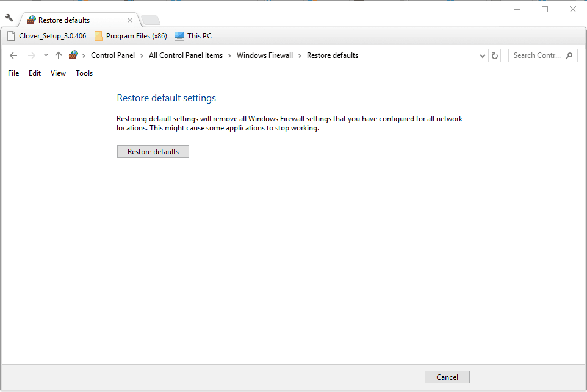This screenshot has height=392, width=587.
Task: Open Program Files (x86) bookmark
Action: pyautogui.click(x=131, y=36)
